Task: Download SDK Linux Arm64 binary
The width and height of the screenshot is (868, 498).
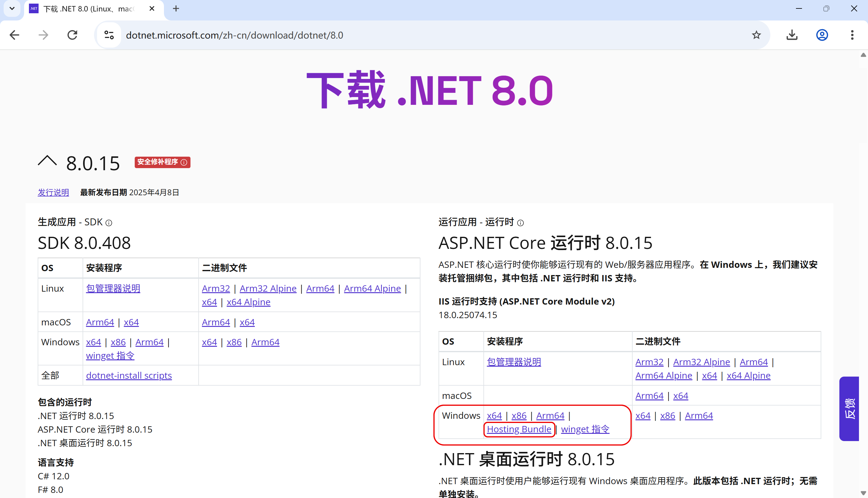Action: tap(320, 288)
